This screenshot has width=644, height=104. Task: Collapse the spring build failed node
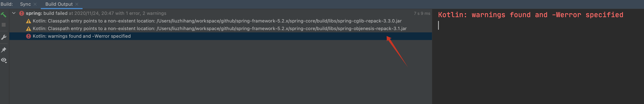click(14, 13)
